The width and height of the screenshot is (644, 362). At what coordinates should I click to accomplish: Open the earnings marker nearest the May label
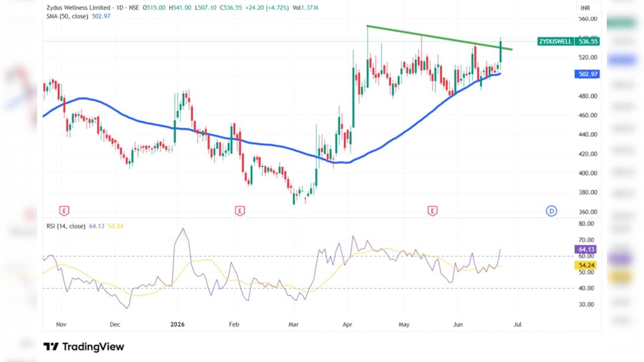coord(432,211)
